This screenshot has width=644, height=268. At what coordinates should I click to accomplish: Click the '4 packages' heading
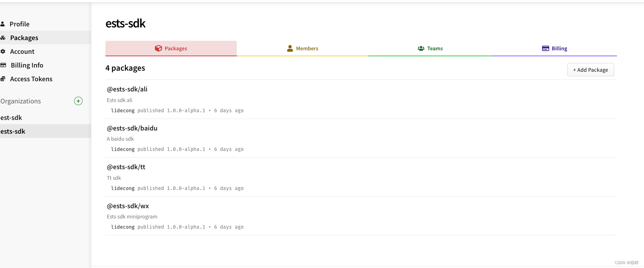pyautogui.click(x=125, y=68)
